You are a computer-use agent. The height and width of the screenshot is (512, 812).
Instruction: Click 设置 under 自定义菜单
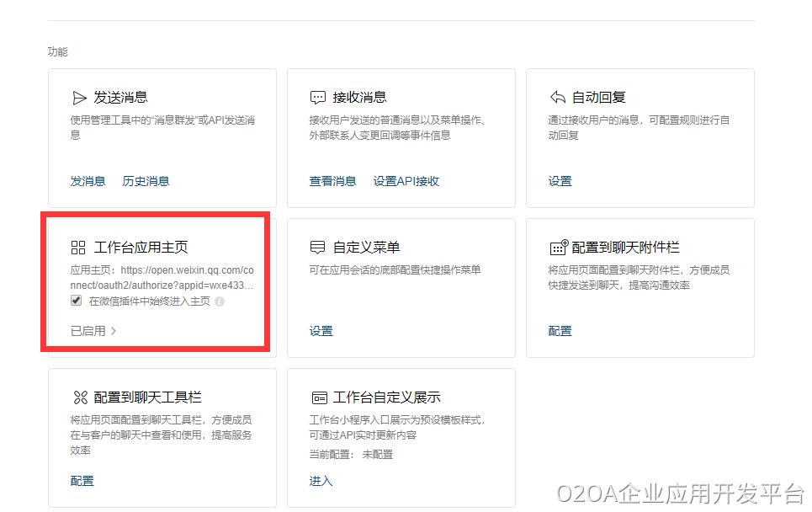[x=321, y=331]
